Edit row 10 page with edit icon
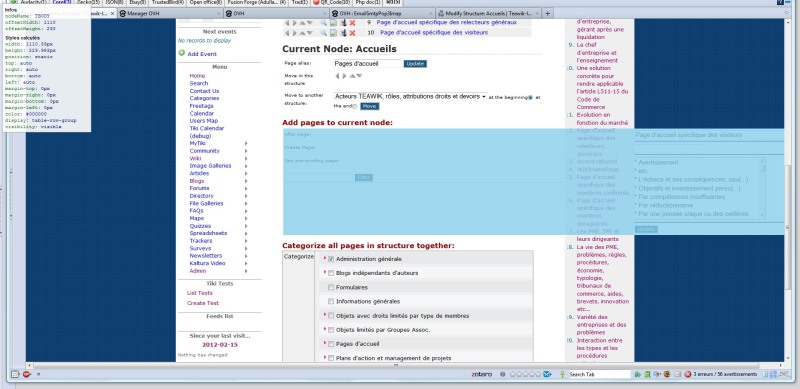The height and width of the screenshot is (389, 800). click(x=333, y=33)
